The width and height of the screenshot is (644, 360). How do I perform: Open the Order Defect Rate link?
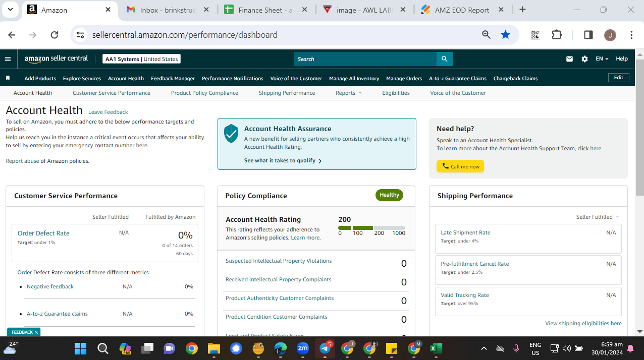(x=43, y=233)
